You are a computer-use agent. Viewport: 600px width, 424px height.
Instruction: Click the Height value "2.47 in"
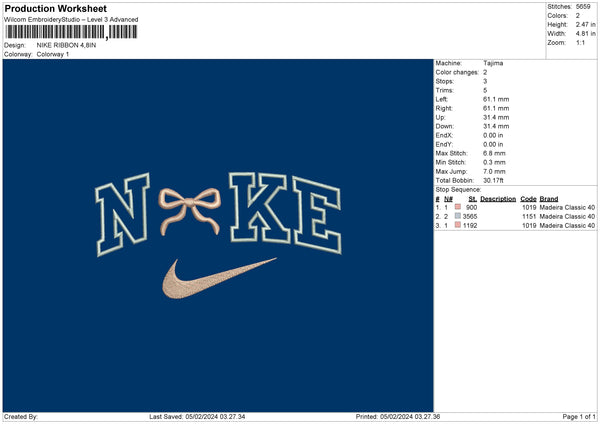(585, 24)
